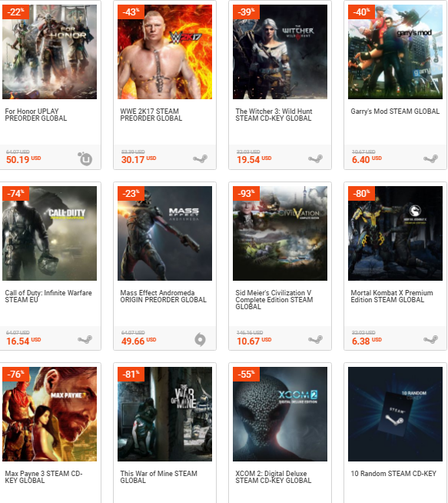Open Max Payne 3 STEAM CD-KEY GLOBAL link

tap(44, 477)
